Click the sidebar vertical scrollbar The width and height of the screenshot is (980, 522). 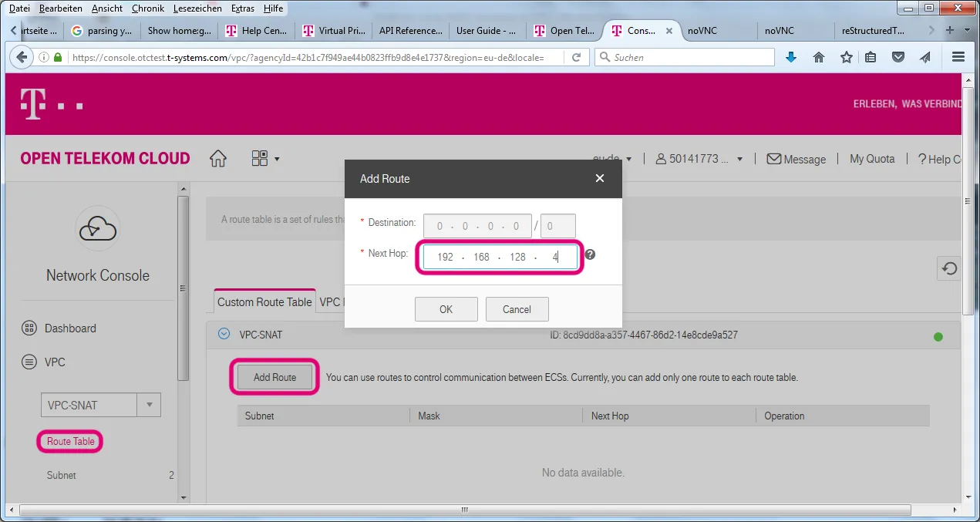click(x=183, y=288)
